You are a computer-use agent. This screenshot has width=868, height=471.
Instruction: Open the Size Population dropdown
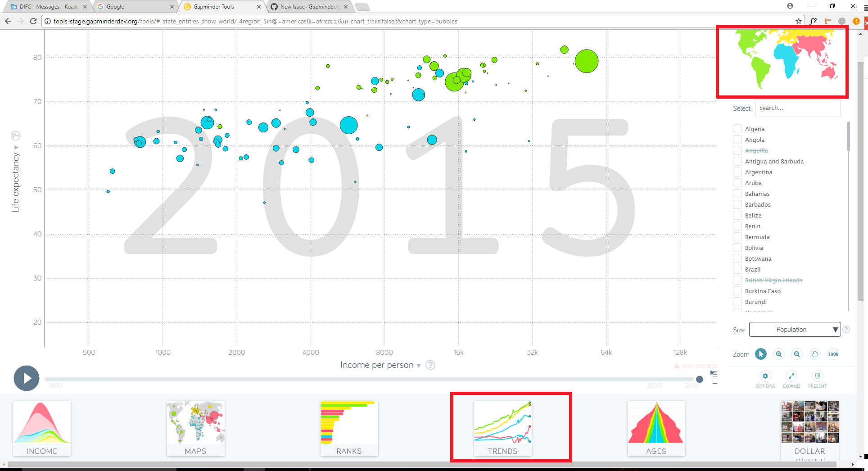pos(795,329)
